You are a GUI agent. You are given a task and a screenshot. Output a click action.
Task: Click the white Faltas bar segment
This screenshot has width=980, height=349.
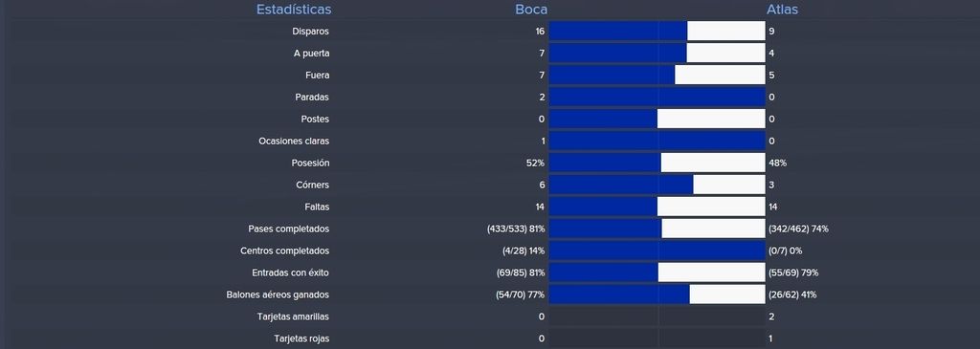pos(711,207)
